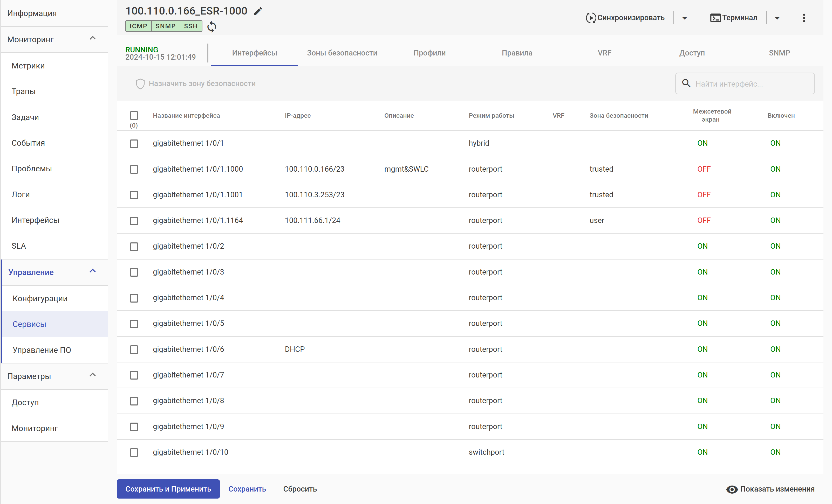Click the pencil icon to edit device name
Screen dimensions: 832x504
pyautogui.click(x=258, y=11)
